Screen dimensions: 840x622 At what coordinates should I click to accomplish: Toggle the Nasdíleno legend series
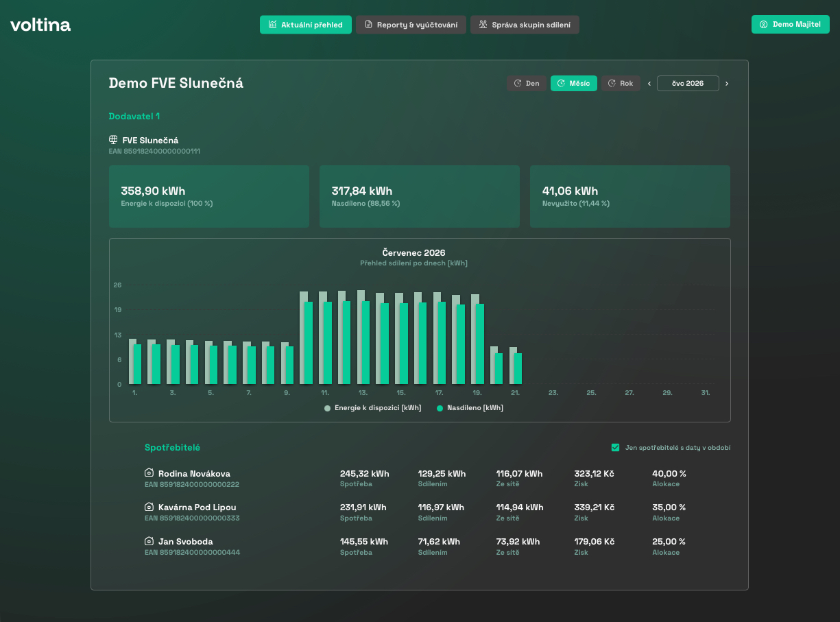(x=470, y=408)
